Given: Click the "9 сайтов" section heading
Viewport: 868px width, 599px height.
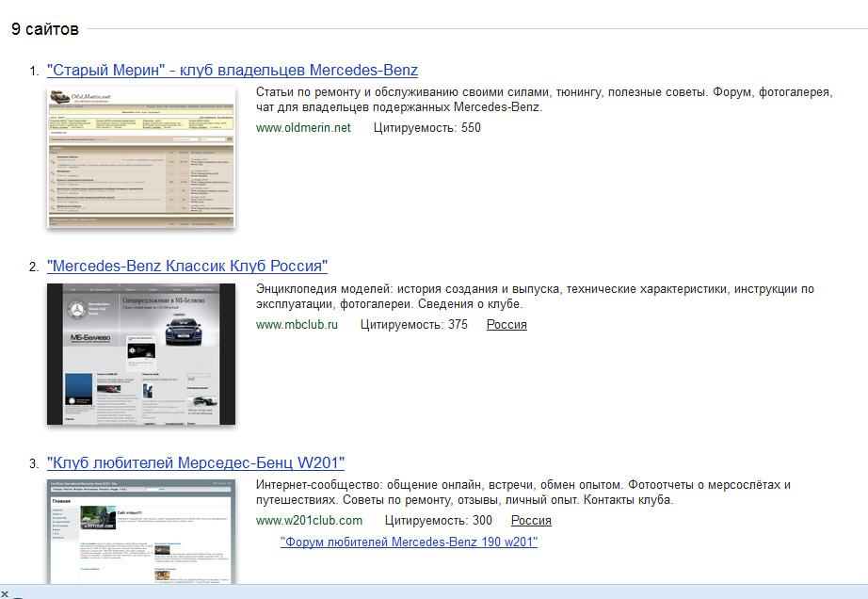Looking at the screenshot, I should point(45,29).
